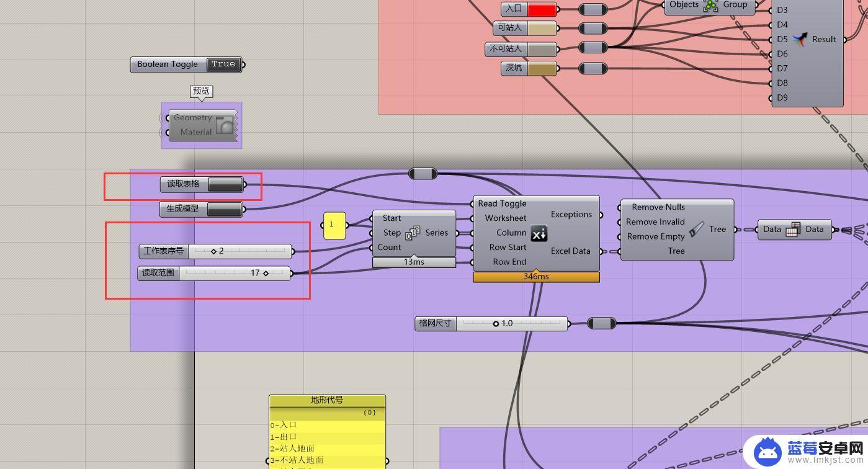
Task: Click the Read Excel component icon
Action: coord(539,234)
